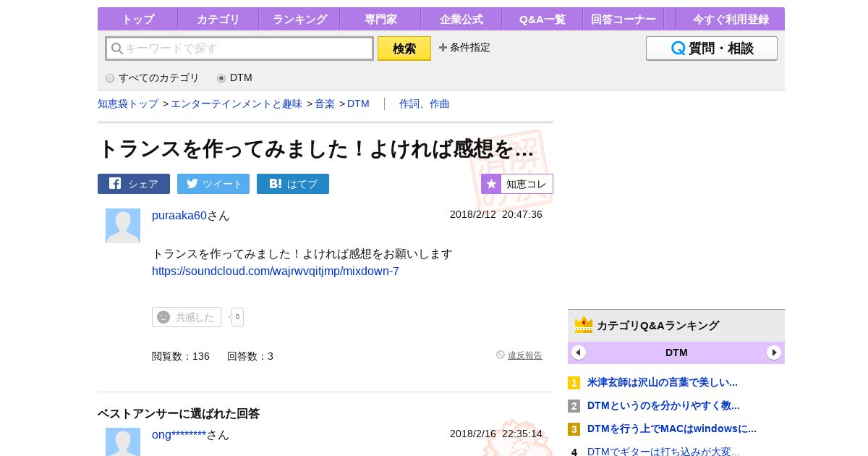Viewport: 868px width, 456px height.
Task: Click the 質問・相談 button
Action: tap(712, 48)
